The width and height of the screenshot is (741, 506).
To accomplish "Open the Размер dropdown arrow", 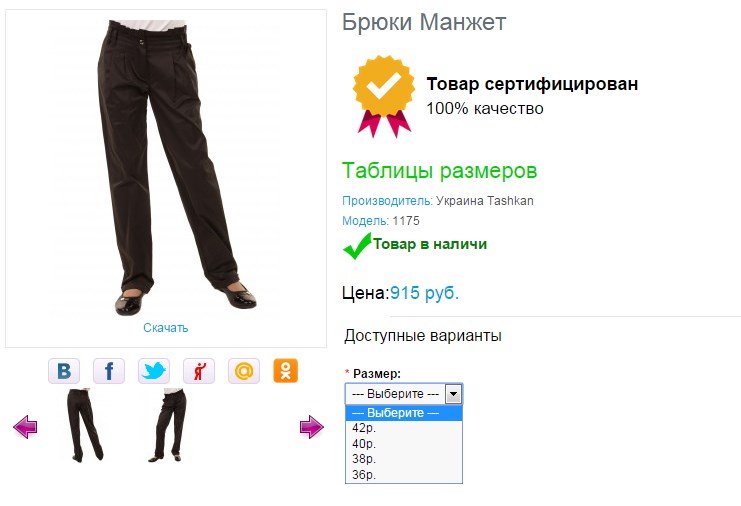I will (x=453, y=394).
